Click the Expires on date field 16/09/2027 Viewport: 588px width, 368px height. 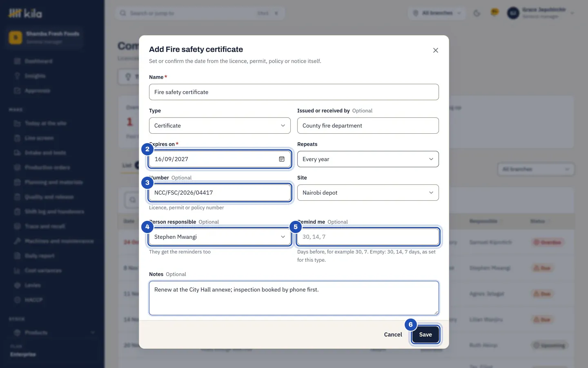tap(220, 159)
